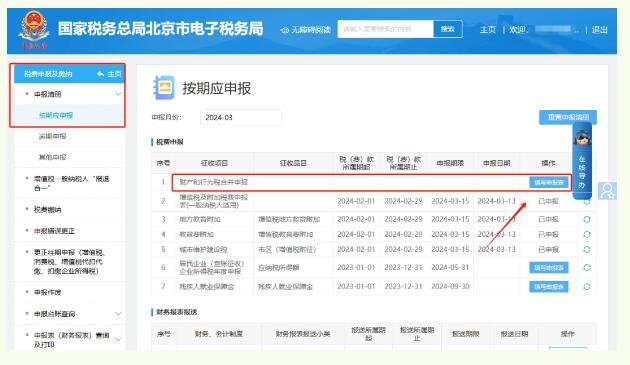Select 其他申报 in the sidebar
This screenshot has width=630, height=365.
pyautogui.click(x=52, y=157)
